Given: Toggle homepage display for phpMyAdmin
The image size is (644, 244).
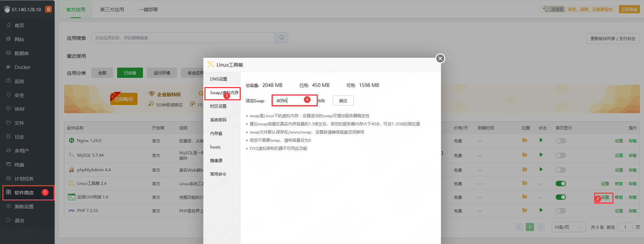Looking at the screenshot, I should coord(561,170).
